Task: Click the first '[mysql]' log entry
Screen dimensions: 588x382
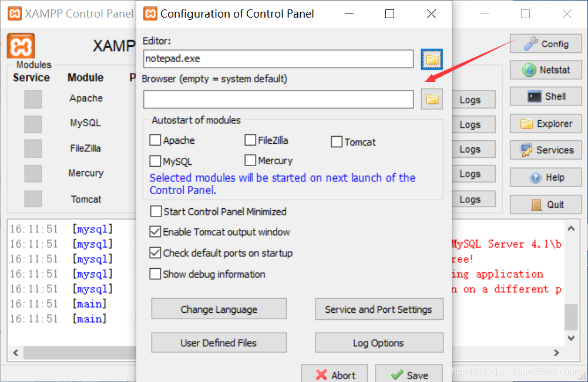Action: pos(93,229)
